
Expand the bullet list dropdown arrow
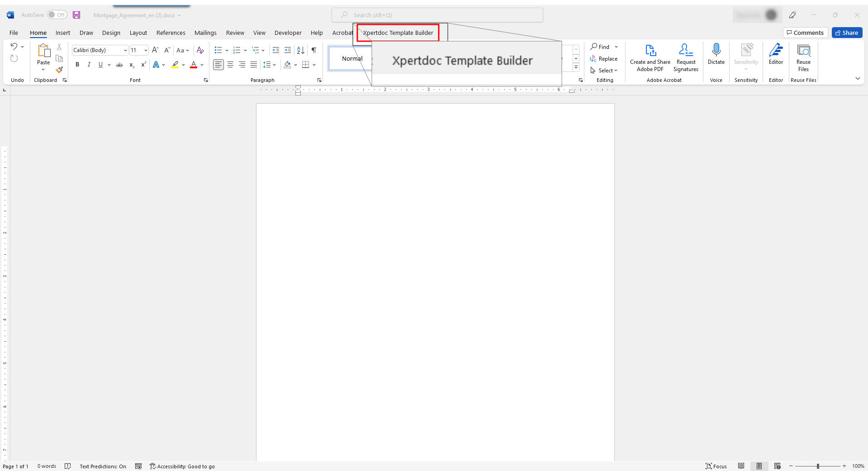click(227, 50)
